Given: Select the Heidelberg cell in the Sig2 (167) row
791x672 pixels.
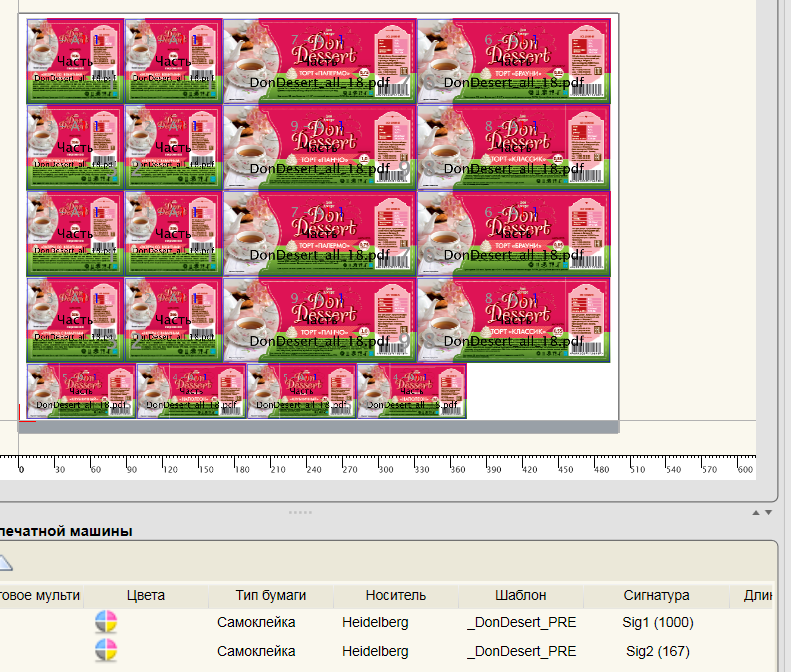Looking at the screenshot, I should pos(375,651).
